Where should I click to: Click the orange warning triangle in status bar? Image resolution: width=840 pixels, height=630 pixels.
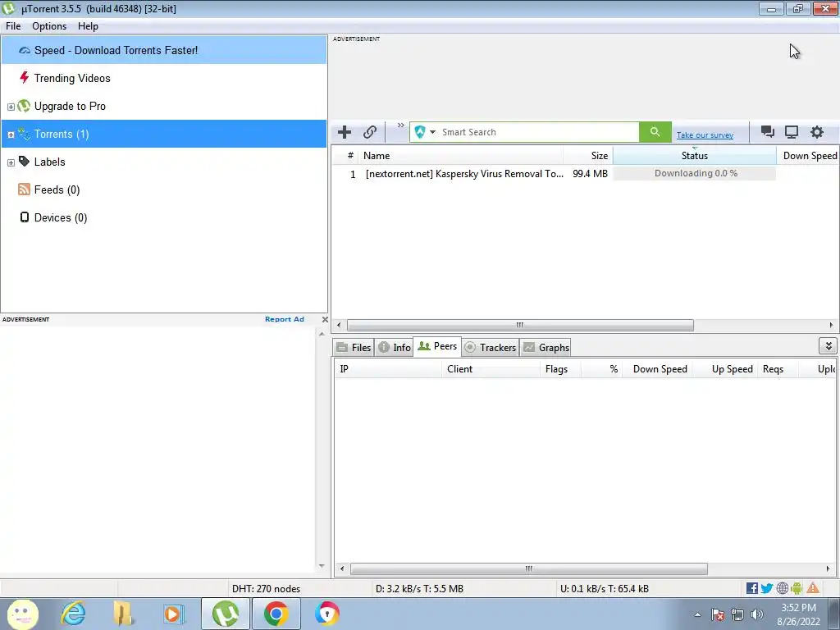813,588
